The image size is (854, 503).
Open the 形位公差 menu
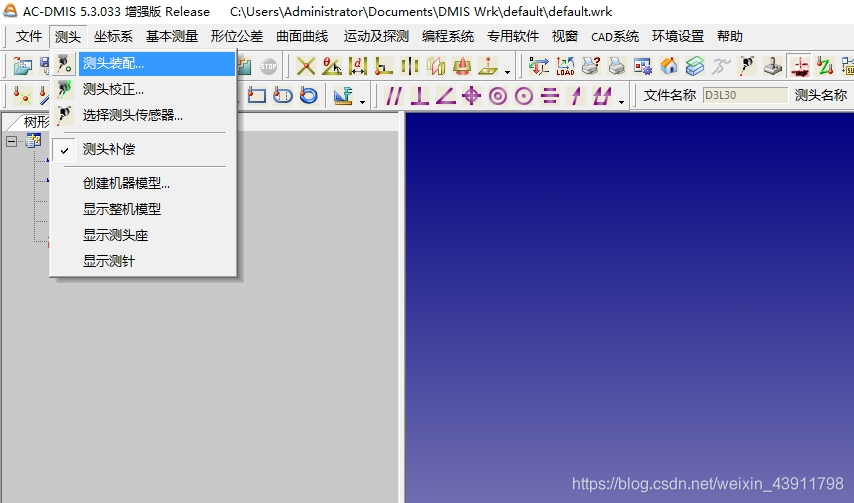pyautogui.click(x=236, y=36)
